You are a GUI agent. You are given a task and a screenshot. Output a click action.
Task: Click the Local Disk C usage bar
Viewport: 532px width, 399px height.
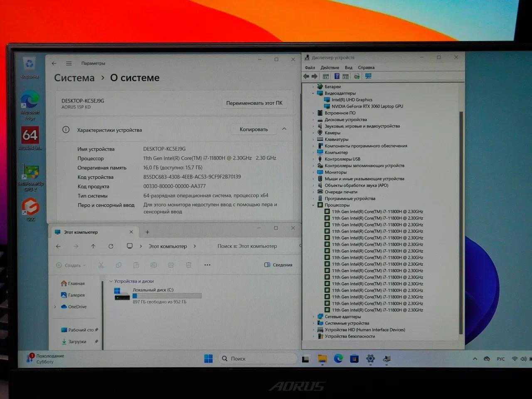tap(167, 296)
